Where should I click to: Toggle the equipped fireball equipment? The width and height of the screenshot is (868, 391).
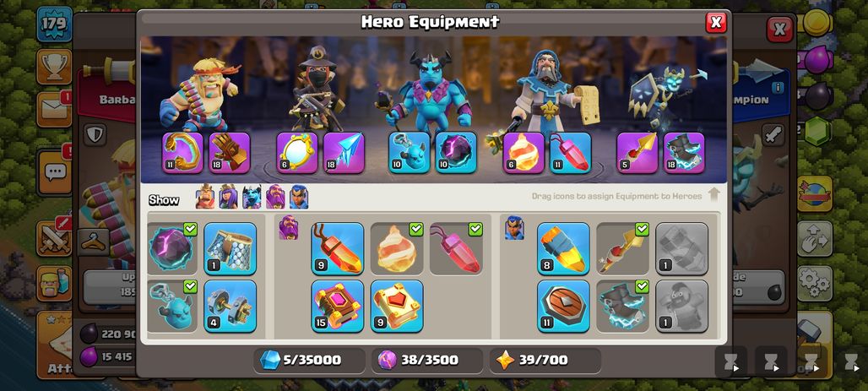pyautogui.click(x=397, y=248)
